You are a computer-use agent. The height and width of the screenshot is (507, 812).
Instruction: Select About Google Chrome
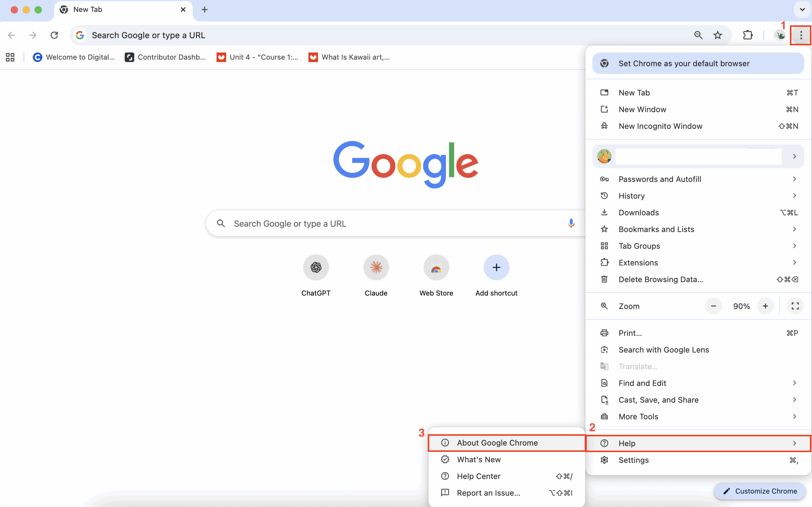pyautogui.click(x=497, y=443)
